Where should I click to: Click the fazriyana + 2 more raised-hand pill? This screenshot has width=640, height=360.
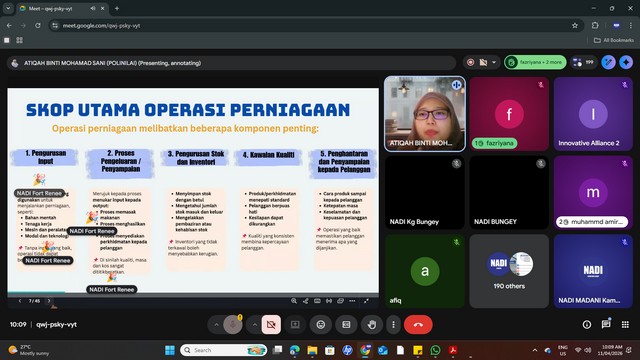pos(536,62)
